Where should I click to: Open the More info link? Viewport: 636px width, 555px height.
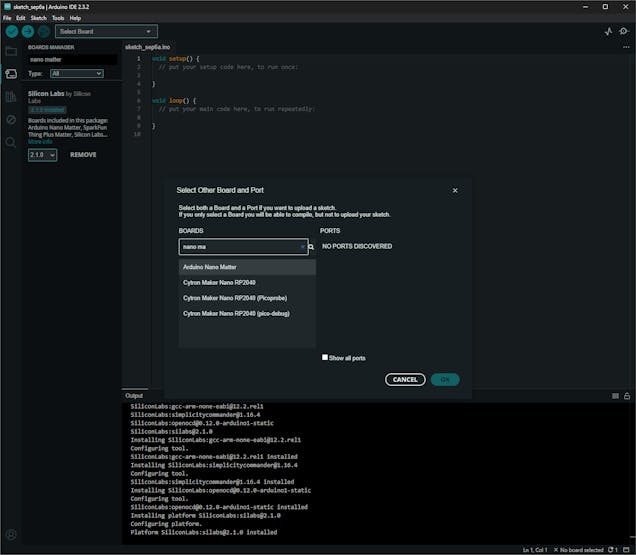40,142
